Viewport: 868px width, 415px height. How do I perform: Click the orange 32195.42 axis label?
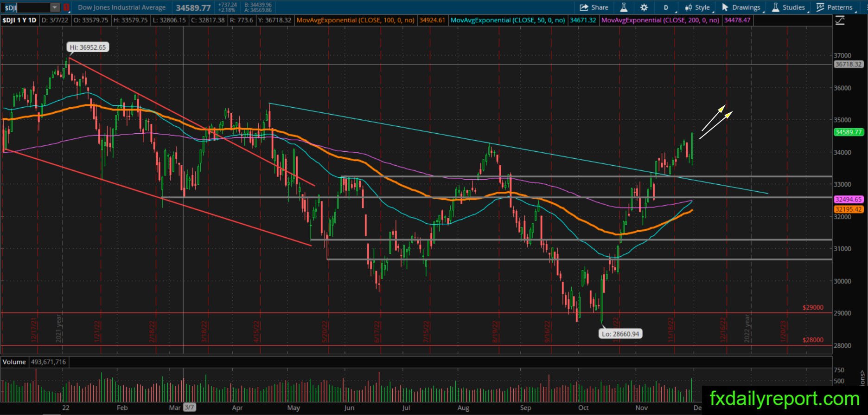tap(849, 209)
